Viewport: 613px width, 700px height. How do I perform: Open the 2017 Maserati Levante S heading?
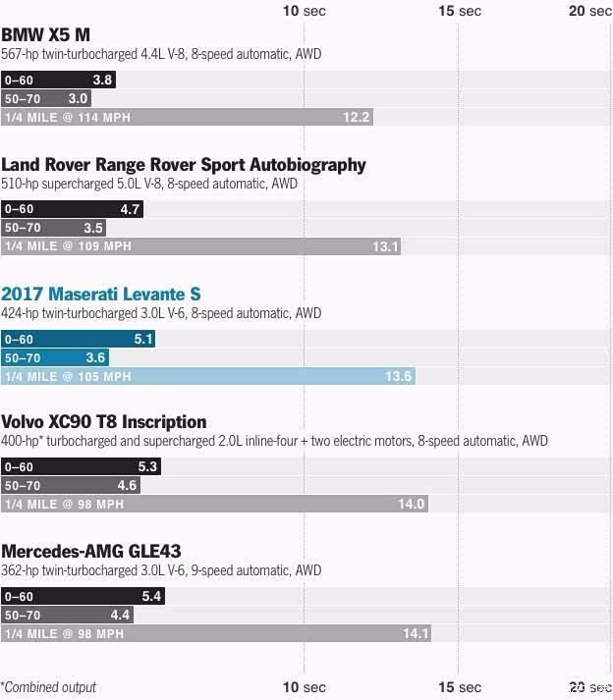point(103,294)
